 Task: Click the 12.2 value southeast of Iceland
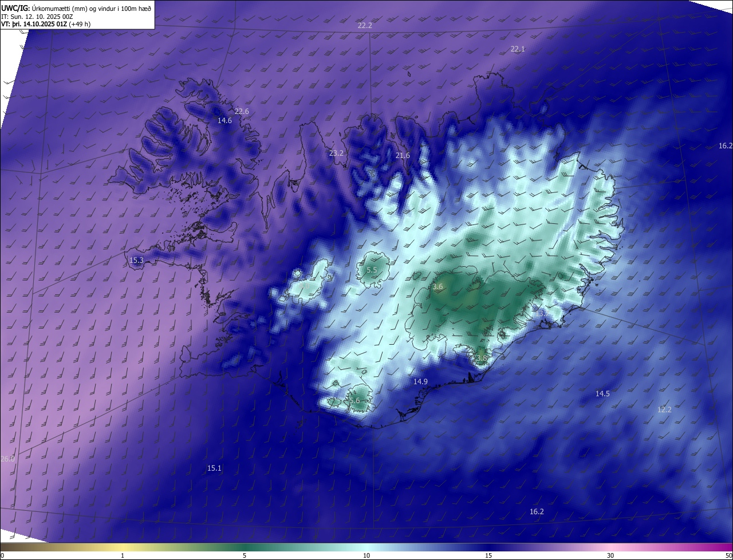click(x=664, y=410)
